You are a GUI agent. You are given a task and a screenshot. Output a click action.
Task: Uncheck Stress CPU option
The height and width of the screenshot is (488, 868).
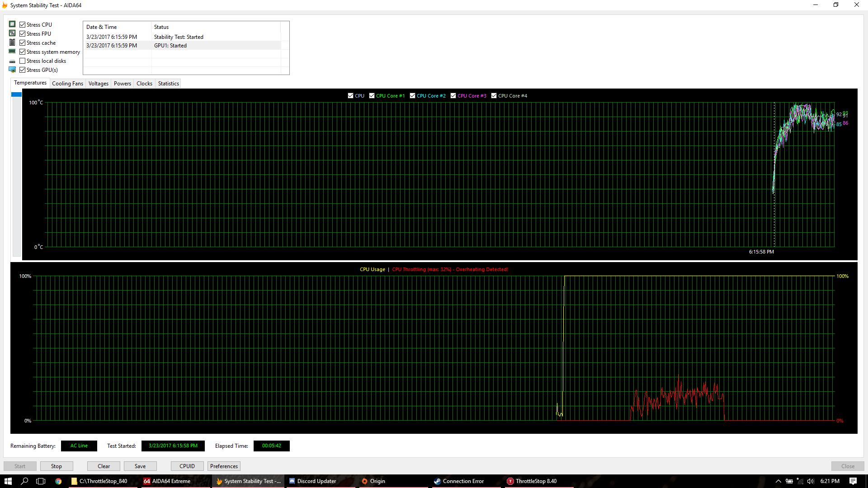22,24
